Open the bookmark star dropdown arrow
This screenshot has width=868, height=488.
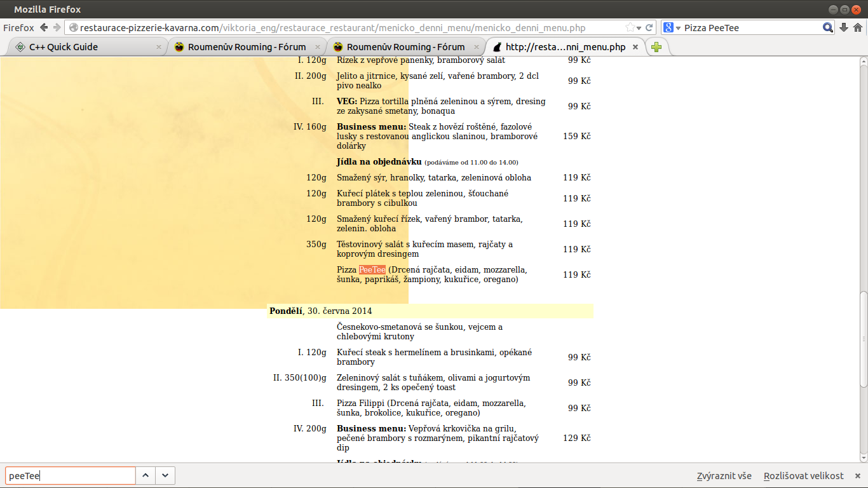tap(639, 28)
